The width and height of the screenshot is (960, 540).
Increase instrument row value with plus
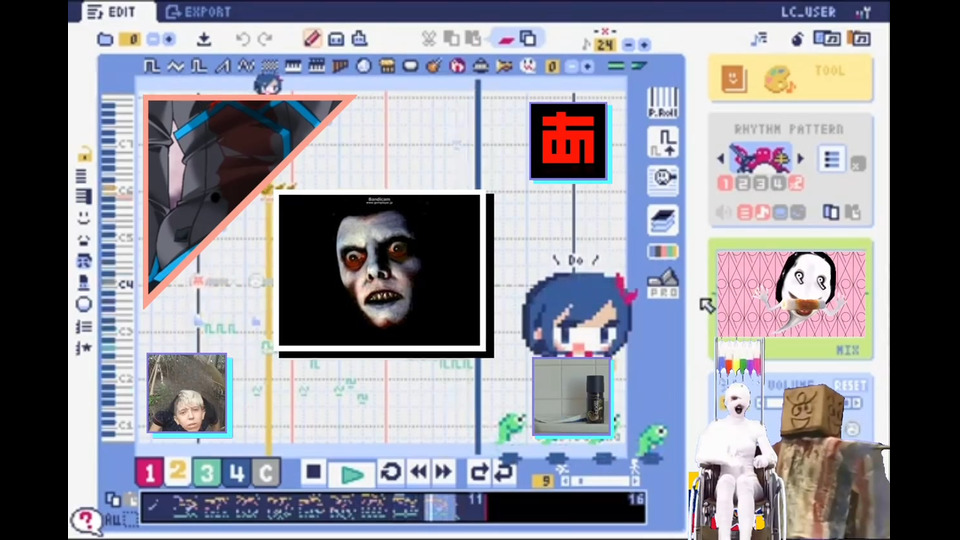(587, 66)
